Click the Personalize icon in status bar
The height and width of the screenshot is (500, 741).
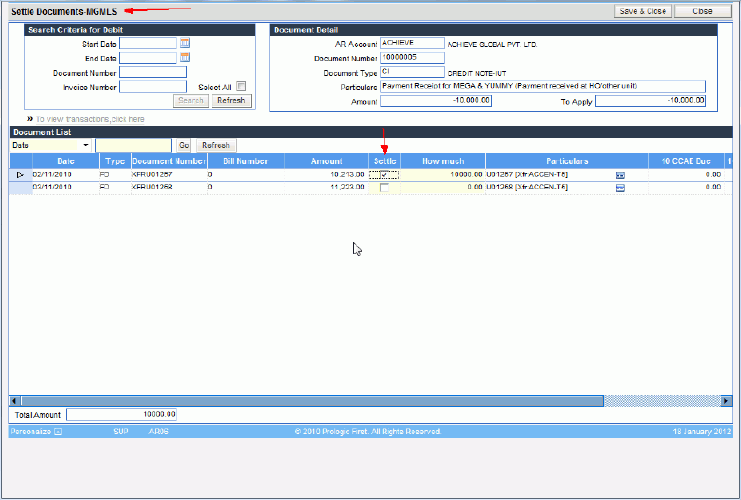click(x=58, y=432)
